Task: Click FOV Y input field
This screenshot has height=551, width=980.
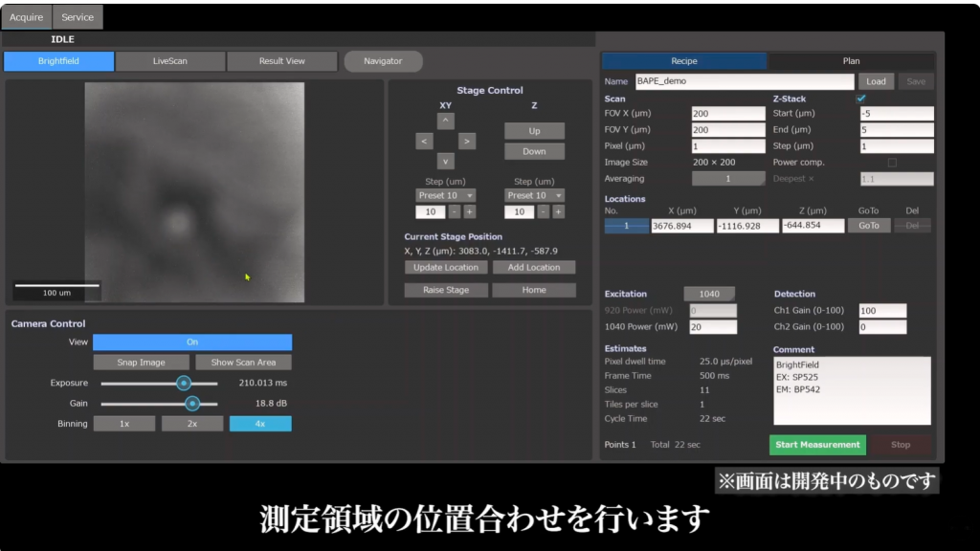Action: 728,130
